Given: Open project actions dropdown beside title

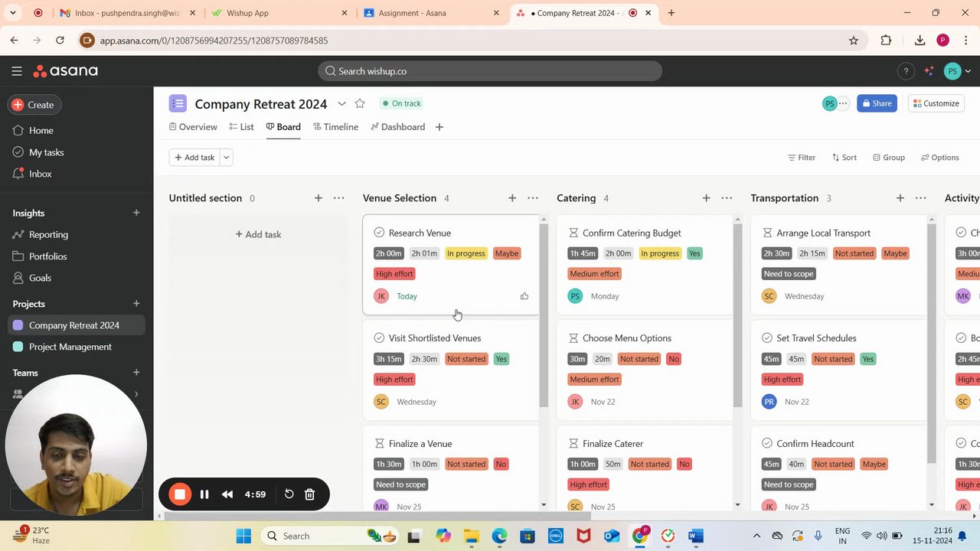Looking at the screenshot, I should (342, 103).
